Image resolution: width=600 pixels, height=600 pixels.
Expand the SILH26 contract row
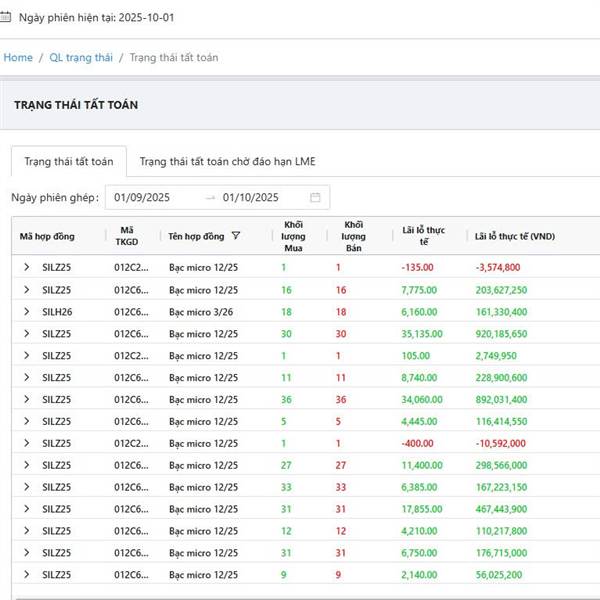point(27,312)
